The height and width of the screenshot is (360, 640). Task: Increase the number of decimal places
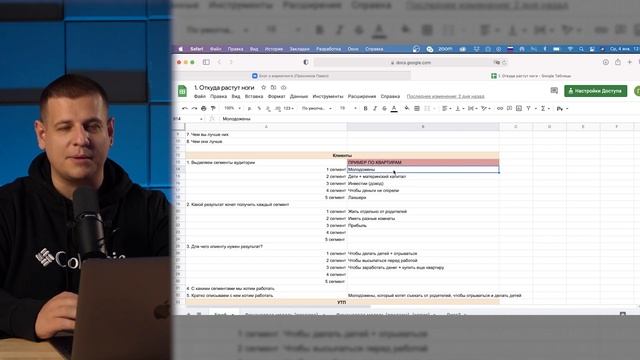point(278,109)
